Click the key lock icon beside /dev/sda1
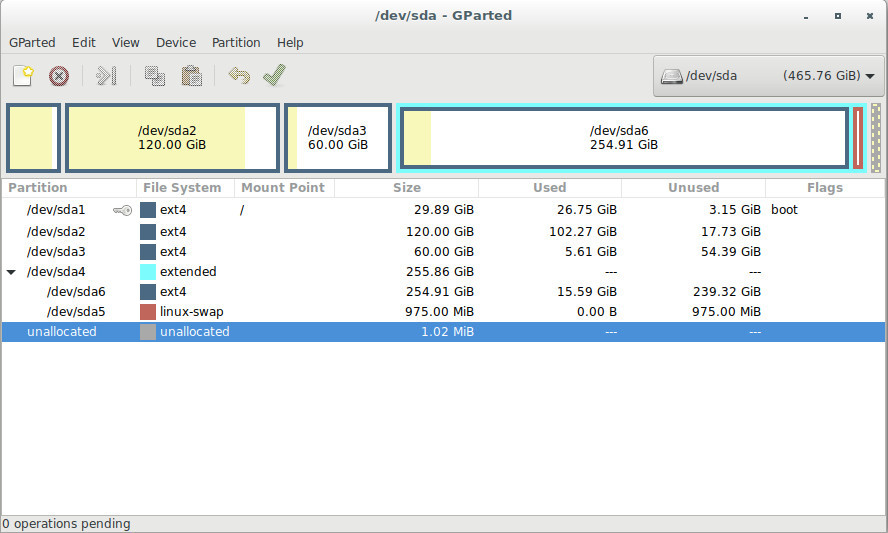Screen dimensions: 888x533 tap(122, 211)
